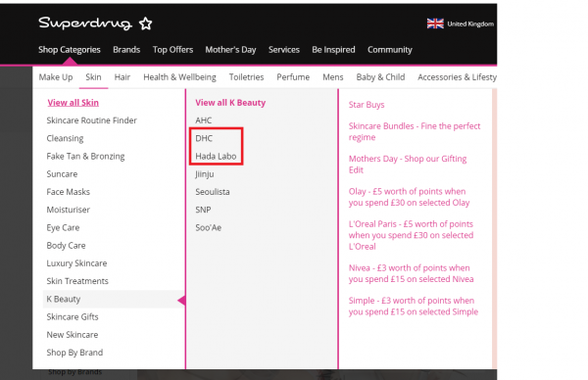The height and width of the screenshot is (380, 588).
Task: Open the Mother's Day menu item
Action: [230, 50]
